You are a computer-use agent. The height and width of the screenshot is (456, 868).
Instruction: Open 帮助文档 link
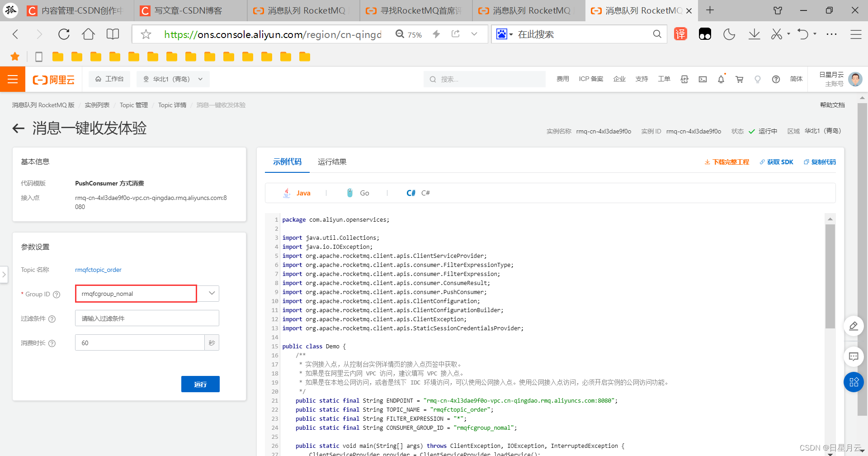(832, 105)
